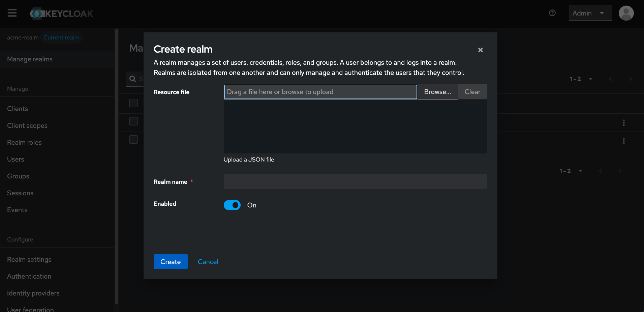Click the Create button
The height and width of the screenshot is (312, 644).
(171, 262)
